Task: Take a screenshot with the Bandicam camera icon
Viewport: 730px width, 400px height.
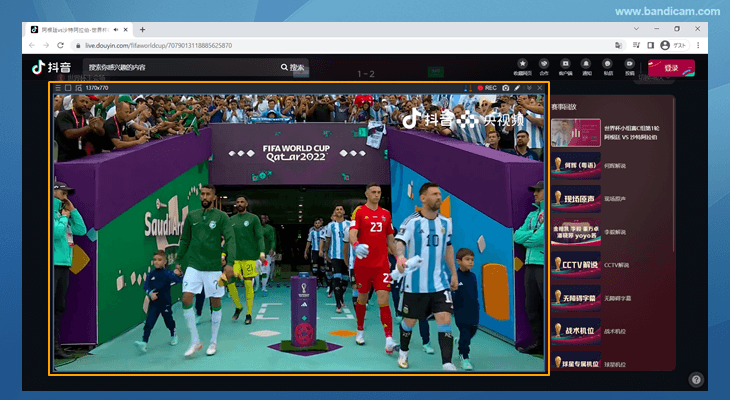Action: [507, 88]
